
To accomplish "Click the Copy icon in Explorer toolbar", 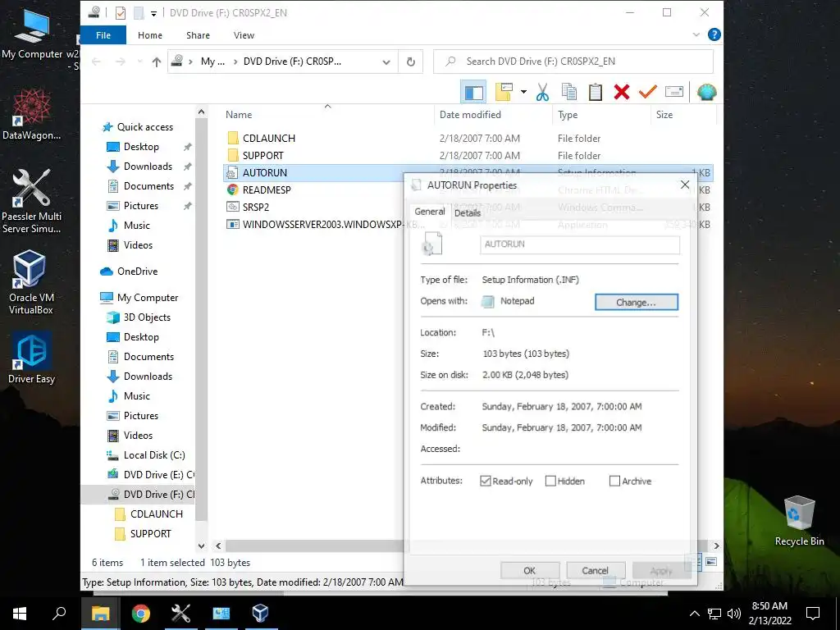I will (569, 92).
